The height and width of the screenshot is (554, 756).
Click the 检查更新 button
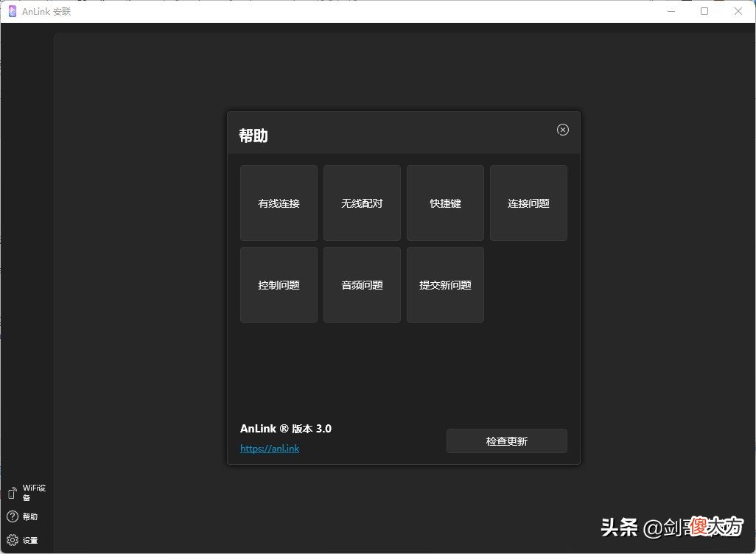click(x=507, y=441)
